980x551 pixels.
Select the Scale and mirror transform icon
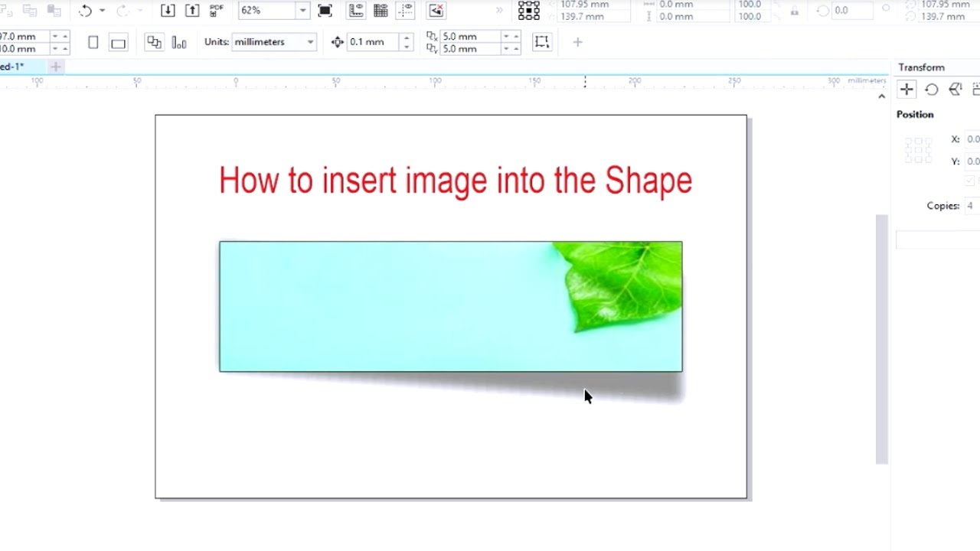pos(955,90)
